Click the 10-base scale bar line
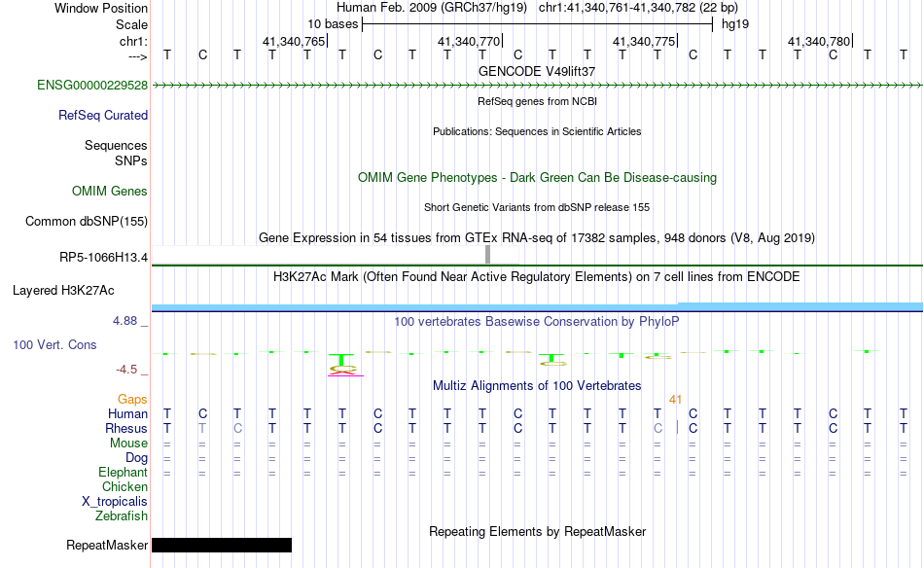The height and width of the screenshot is (568, 924). pos(538,24)
